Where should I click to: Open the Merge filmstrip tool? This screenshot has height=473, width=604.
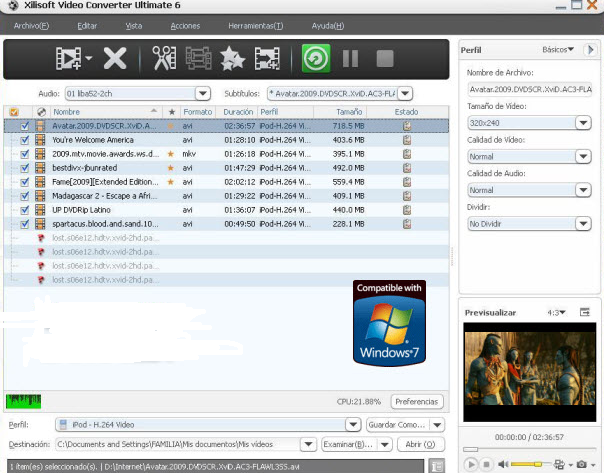point(198,59)
